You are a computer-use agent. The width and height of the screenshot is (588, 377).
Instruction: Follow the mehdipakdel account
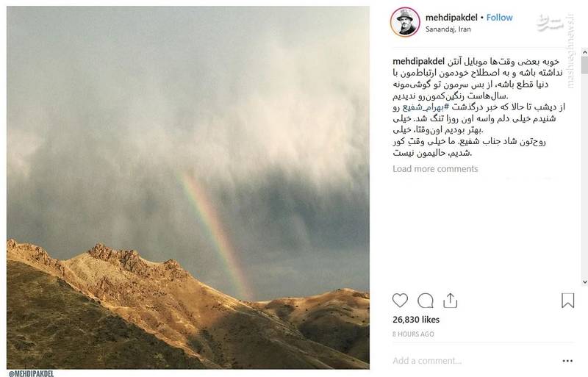tap(499, 17)
